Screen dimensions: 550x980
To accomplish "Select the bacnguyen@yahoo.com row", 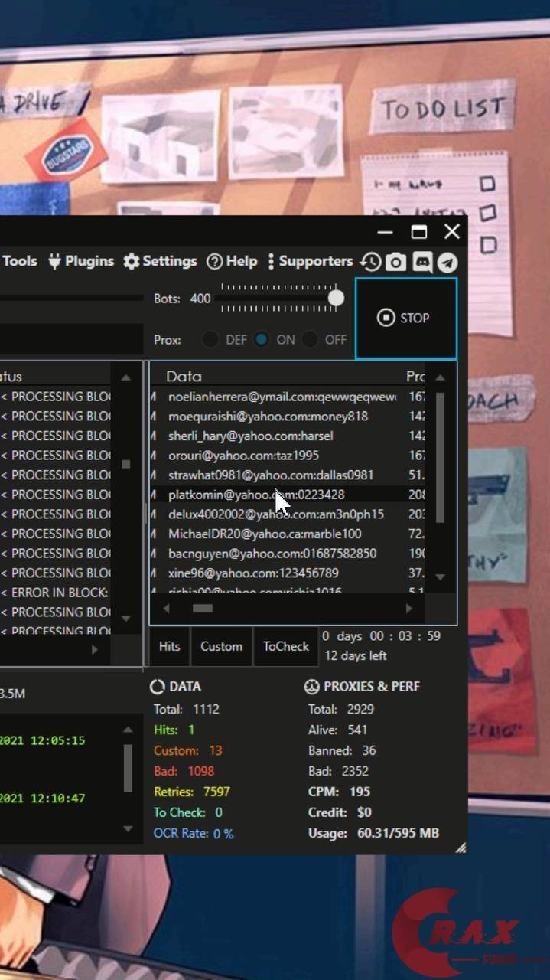I will [x=287, y=554].
